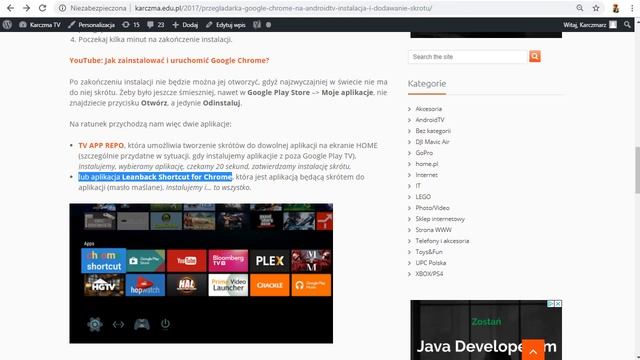The height and width of the screenshot is (360, 640).
Task: Open Strona WWW category
Action: pyautogui.click(x=433, y=230)
